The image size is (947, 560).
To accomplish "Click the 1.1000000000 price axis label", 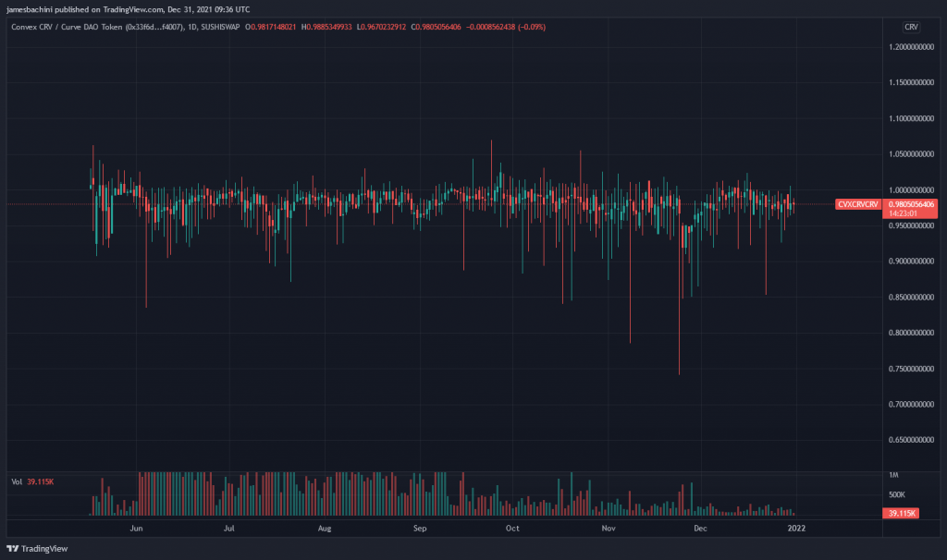I will 911,119.
